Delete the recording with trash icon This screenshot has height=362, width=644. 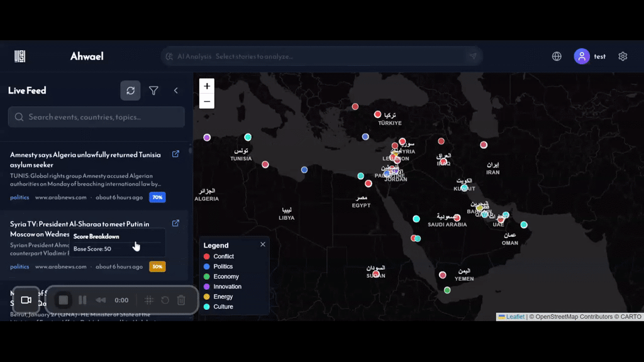tap(181, 300)
